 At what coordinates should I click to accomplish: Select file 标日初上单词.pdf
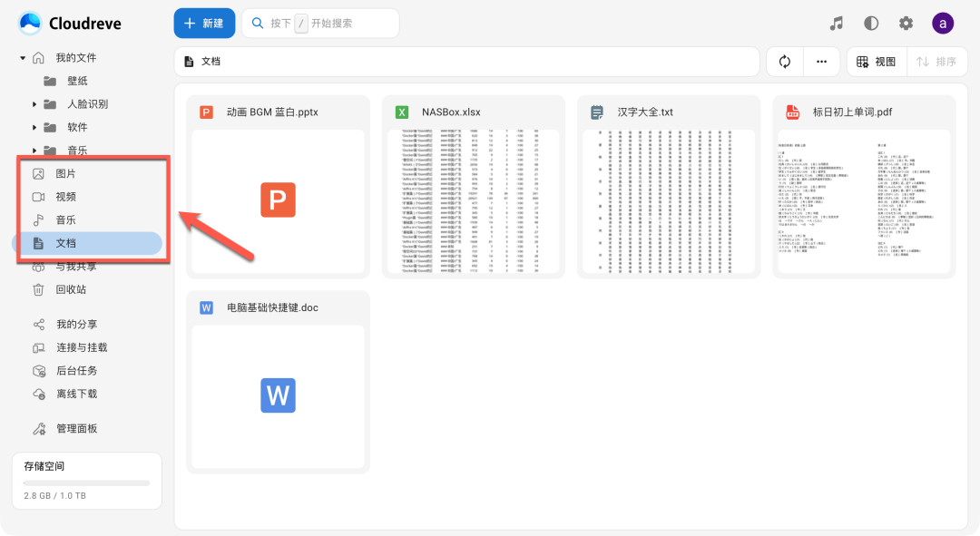click(x=852, y=112)
